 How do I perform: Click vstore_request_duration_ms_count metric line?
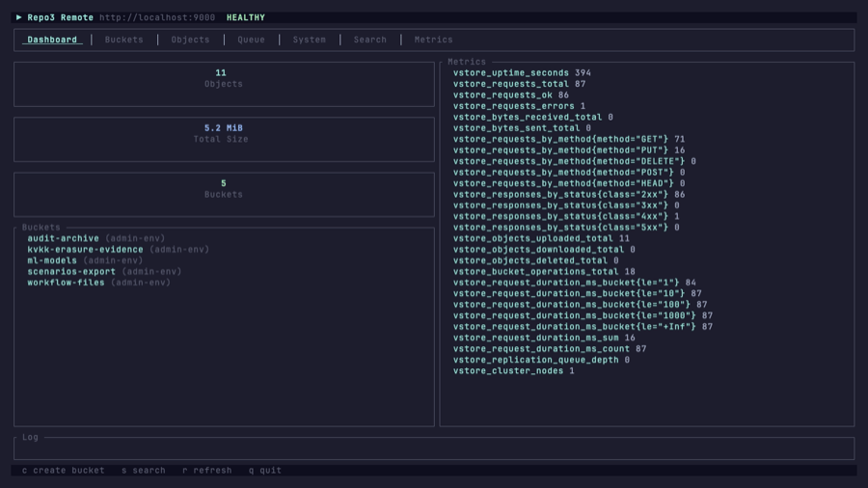(x=550, y=349)
